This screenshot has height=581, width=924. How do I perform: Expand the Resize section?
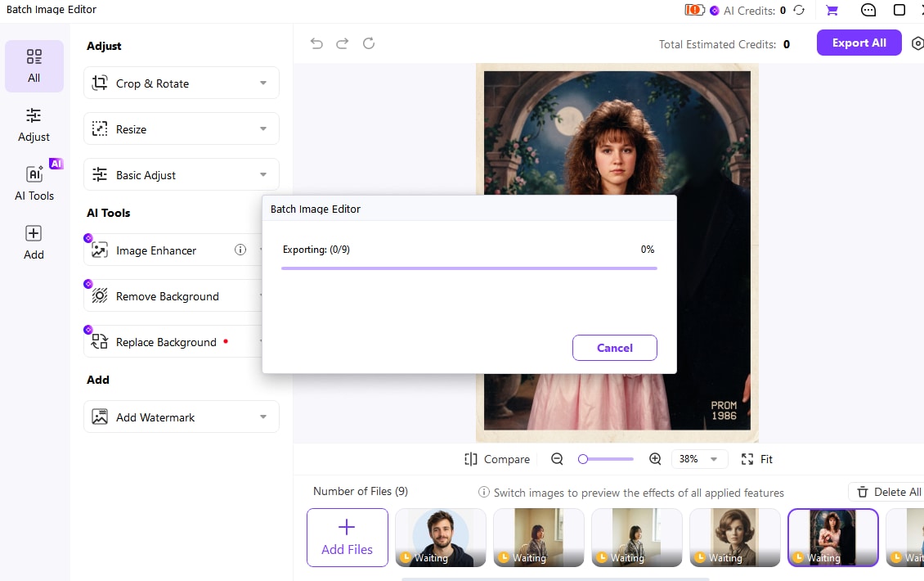click(x=182, y=128)
